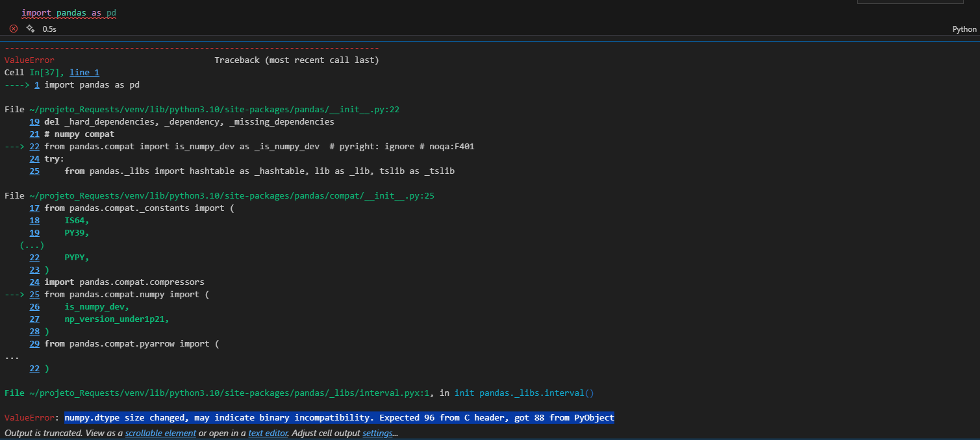980x440 pixels.
Task: Click the '(...)' omitted lines marker
Action: click(x=32, y=245)
